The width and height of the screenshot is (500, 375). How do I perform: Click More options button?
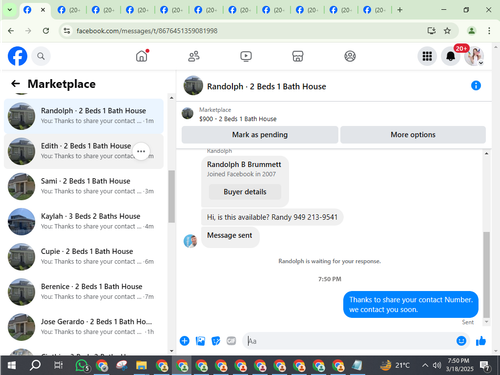[x=413, y=135]
